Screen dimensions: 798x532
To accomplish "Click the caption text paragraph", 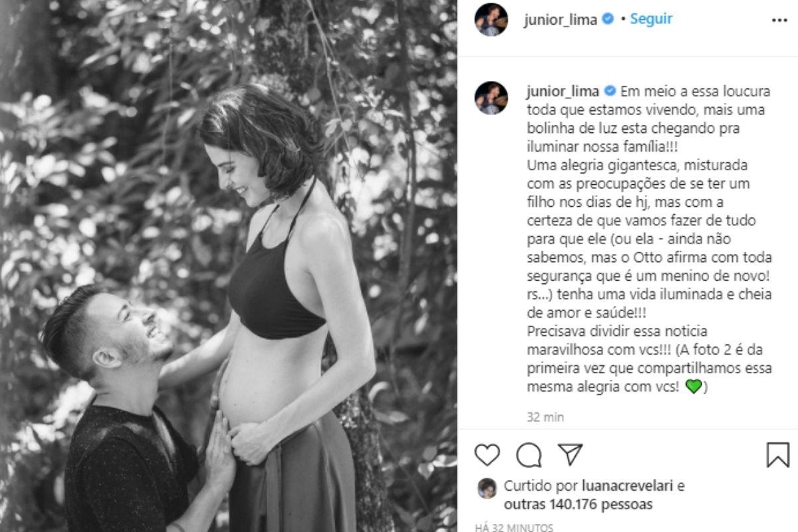I will click(649, 239).
